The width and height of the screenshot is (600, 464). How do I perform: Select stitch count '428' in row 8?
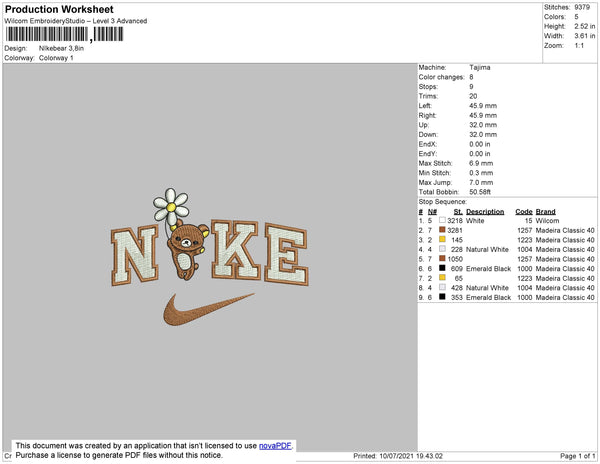click(457, 288)
